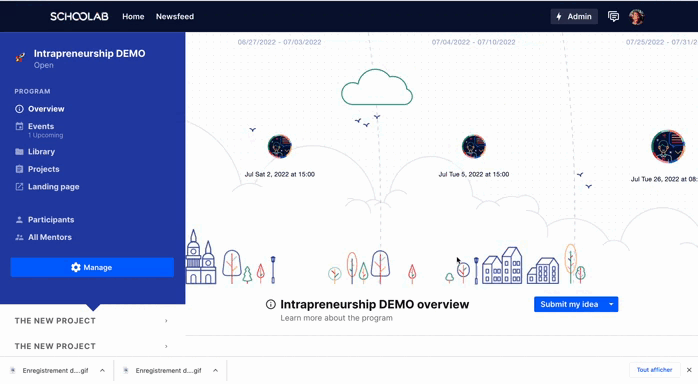Click the Manage gear icon
The width and height of the screenshot is (698, 384).
coord(76,267)
